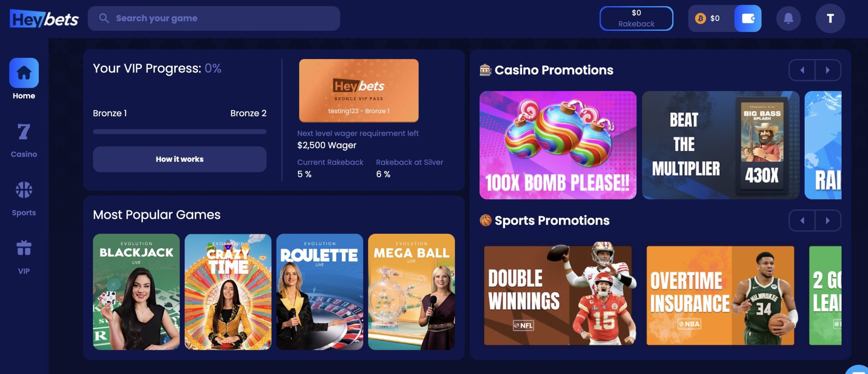The height and width of the screenshot is (374, 868).
Task: Open the $0 Rakeback button
Action: (636, 18)
